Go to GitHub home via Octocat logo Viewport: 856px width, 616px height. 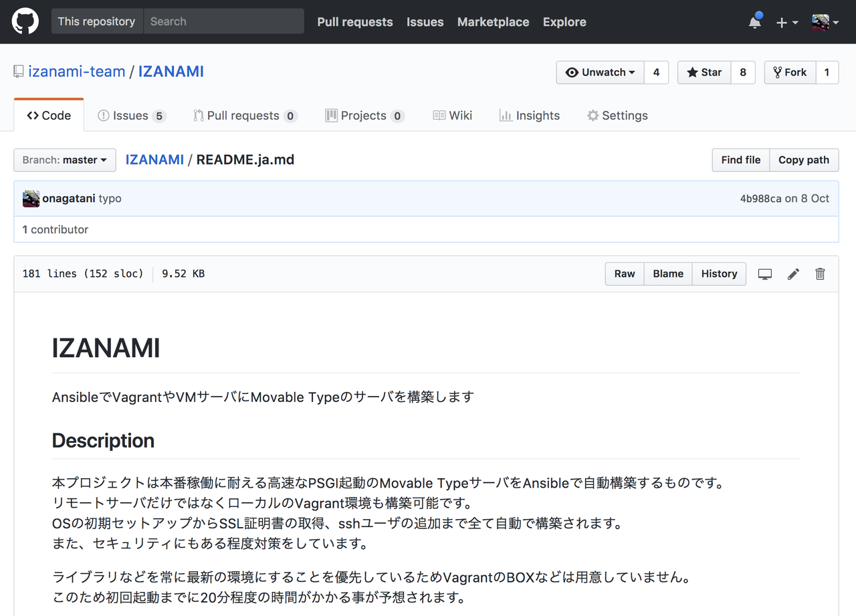25,21
